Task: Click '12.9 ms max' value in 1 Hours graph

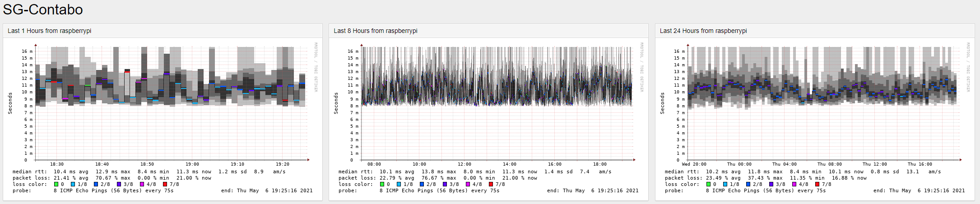Action: pos(113,172)
